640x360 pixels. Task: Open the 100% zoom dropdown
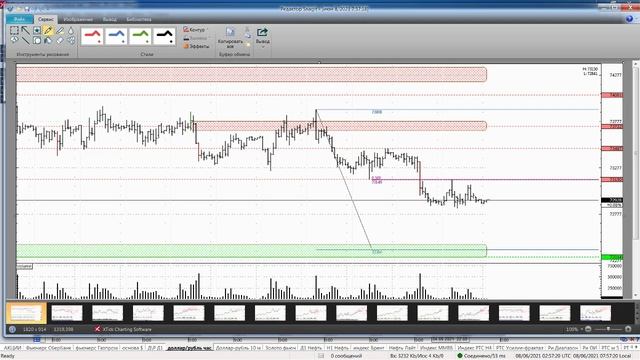574,329
